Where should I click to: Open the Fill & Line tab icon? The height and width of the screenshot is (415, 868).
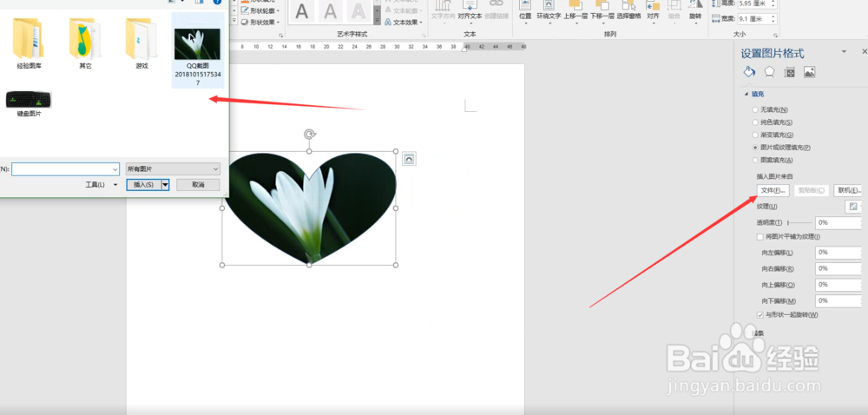(748, 72)
